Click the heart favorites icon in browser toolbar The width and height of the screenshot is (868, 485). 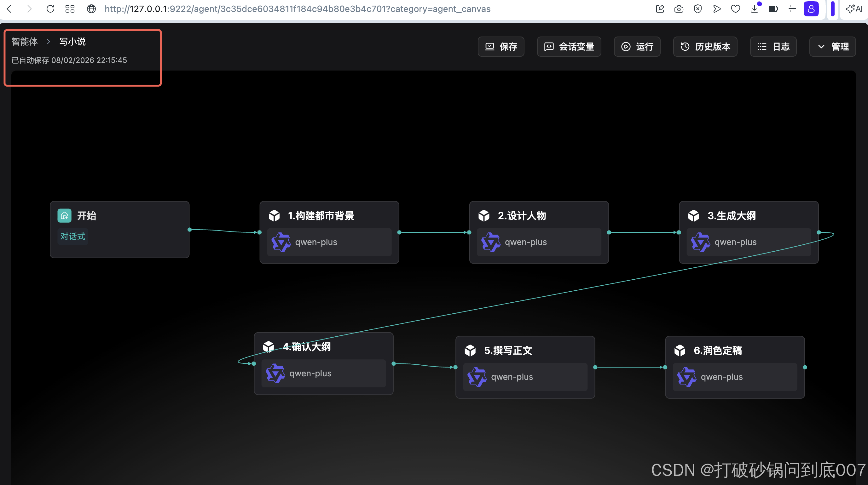[x=736, y=9]
